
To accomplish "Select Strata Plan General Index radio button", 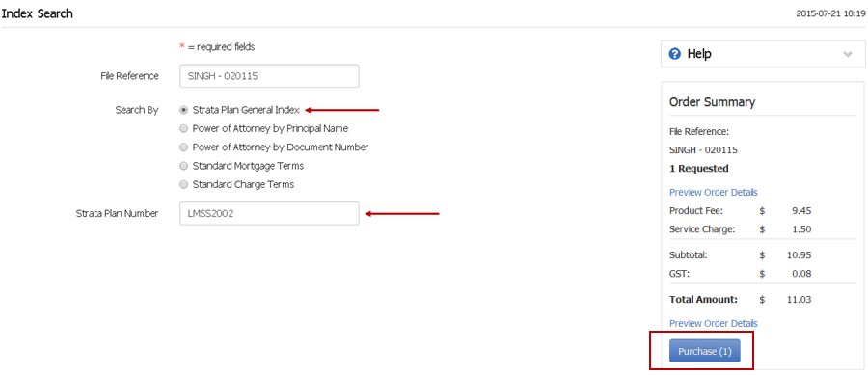I will click(184, 110).
